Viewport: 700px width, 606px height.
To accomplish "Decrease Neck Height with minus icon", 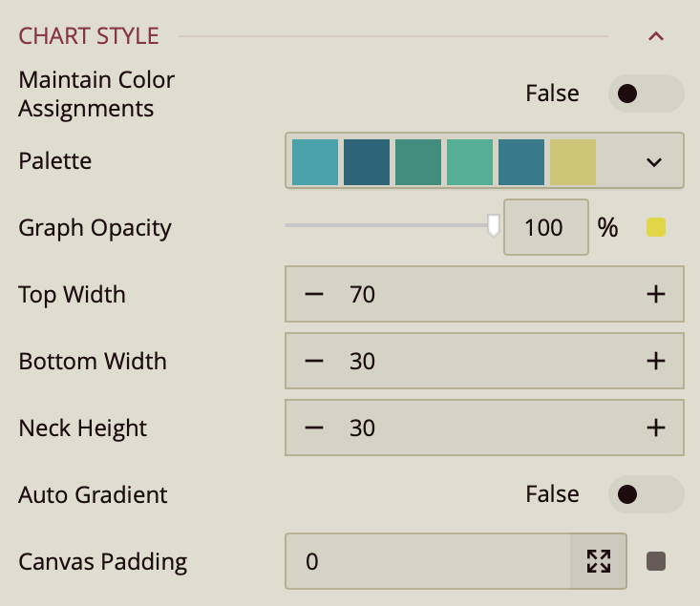I will click(314, 428).
